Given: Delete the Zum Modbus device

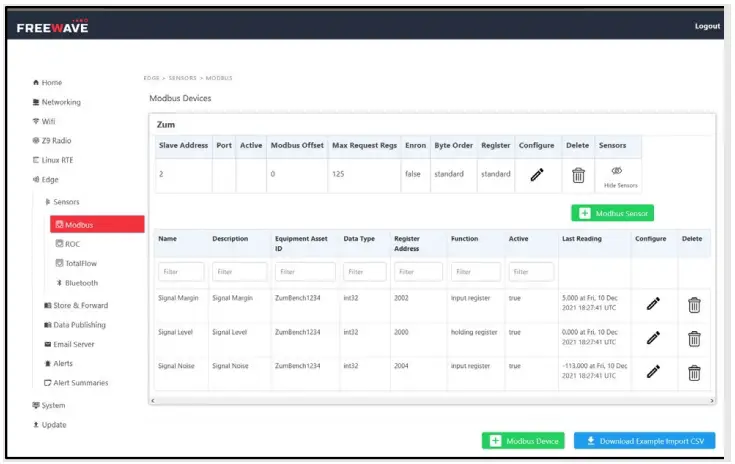Looking at the screenshot, I should (578, 175).
